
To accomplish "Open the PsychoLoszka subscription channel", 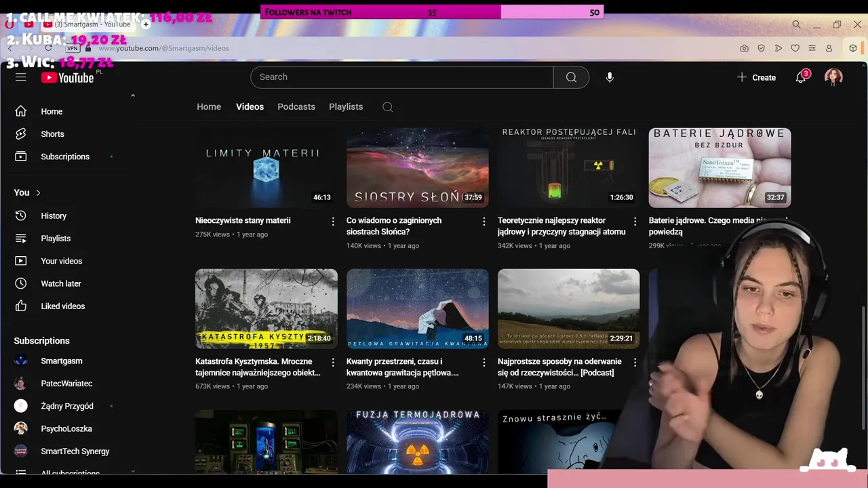I will 66,428.
